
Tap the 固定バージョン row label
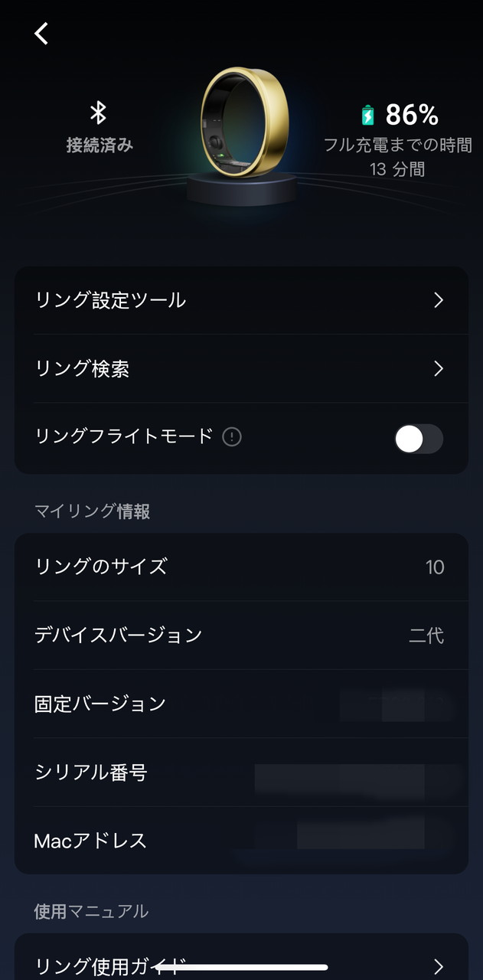100,704
